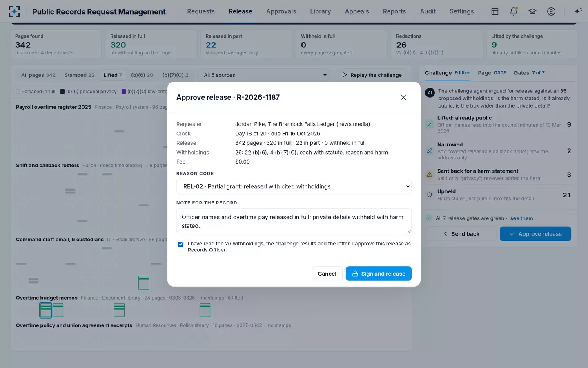Viewport: 588px width, 368px height.
Task: Click Overtime policy and union agreement excerpts heading
Action: point(74,325)
